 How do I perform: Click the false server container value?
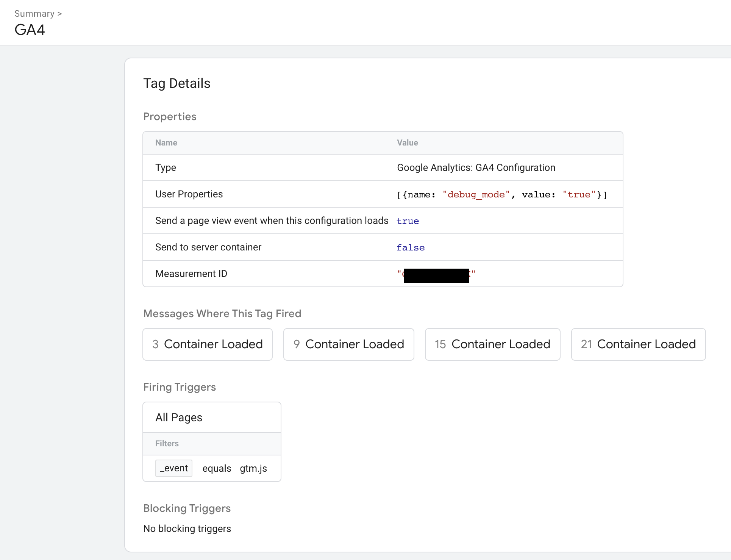pyautogui.click(x=411, y=247)
